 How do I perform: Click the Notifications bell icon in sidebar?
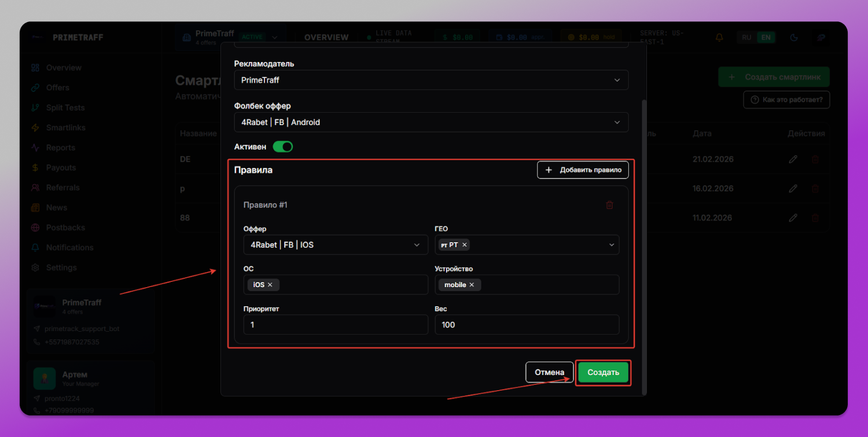(x=35, y=247)
